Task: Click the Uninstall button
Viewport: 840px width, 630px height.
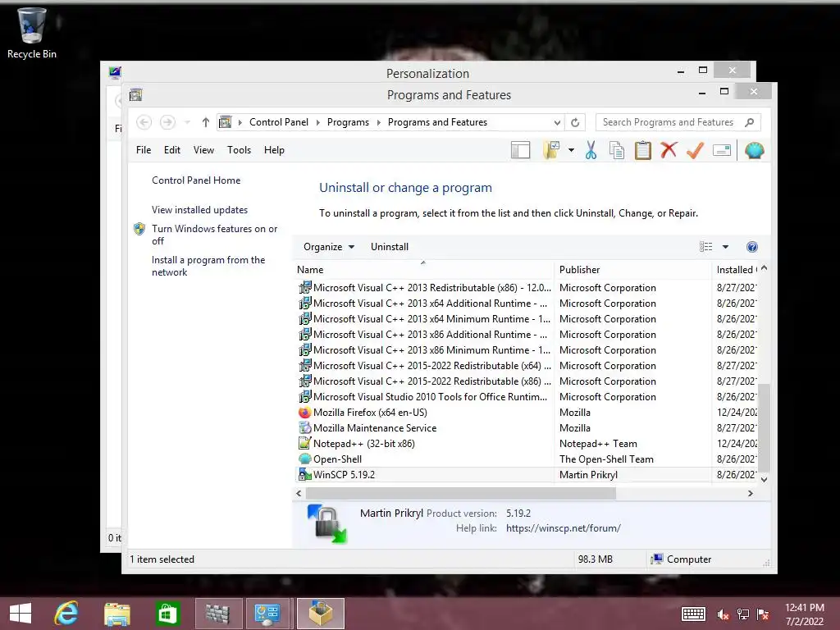Action: 390,247
